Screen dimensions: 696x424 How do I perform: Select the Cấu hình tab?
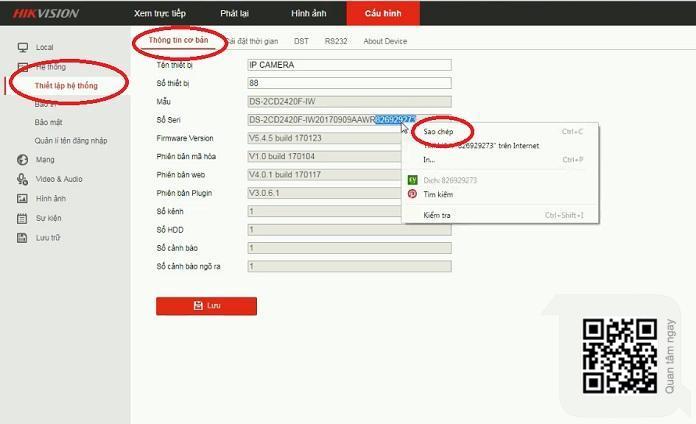click(383, 13)
